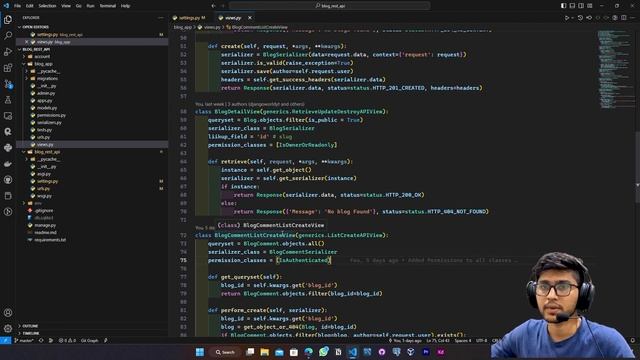Click the code minimap overview
Viewport: 640px width, 360px height.
(x=616, y=69)
